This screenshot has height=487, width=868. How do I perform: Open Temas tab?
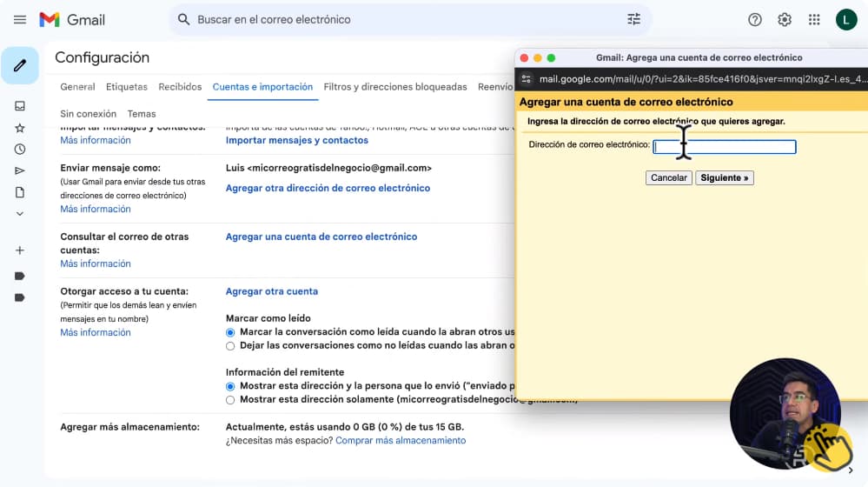142,114
